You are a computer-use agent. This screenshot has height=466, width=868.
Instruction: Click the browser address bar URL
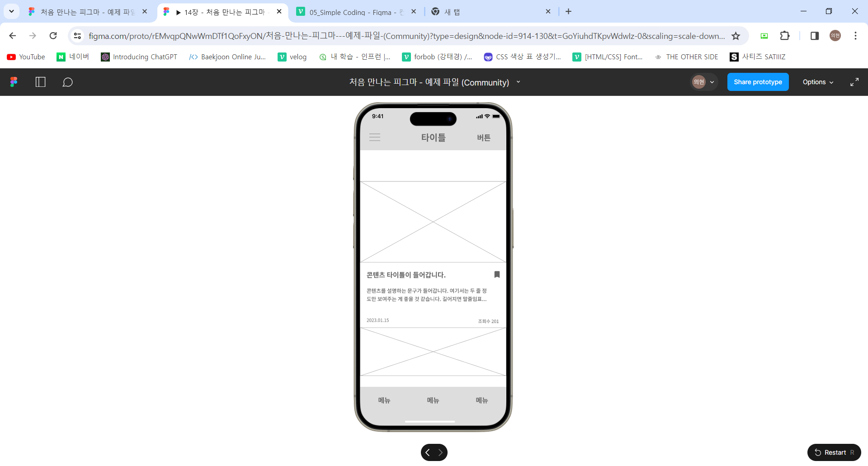pos(406,36)
